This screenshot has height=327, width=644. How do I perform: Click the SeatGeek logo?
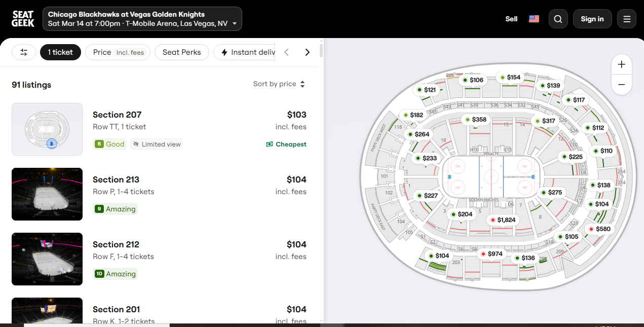click(23, 19)
